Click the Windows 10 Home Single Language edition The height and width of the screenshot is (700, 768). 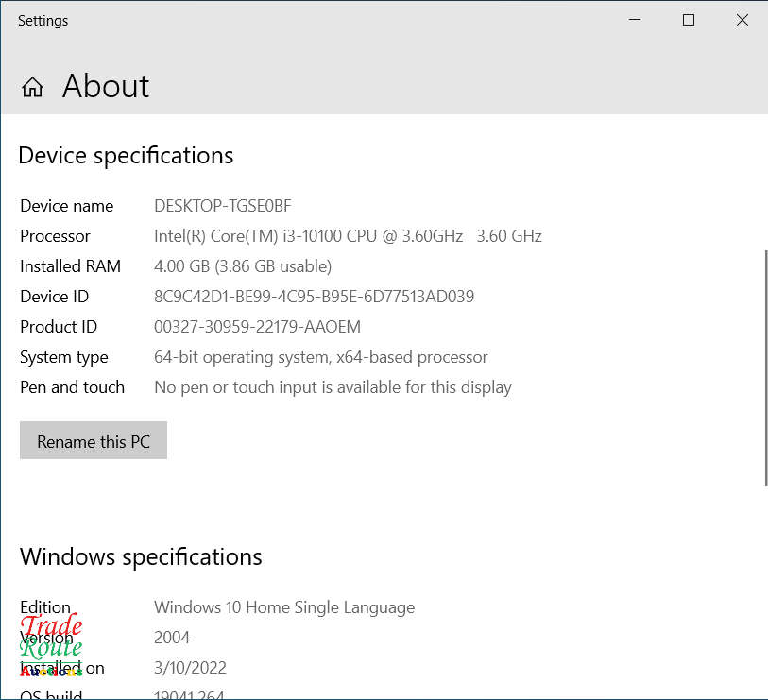(284, 607)
